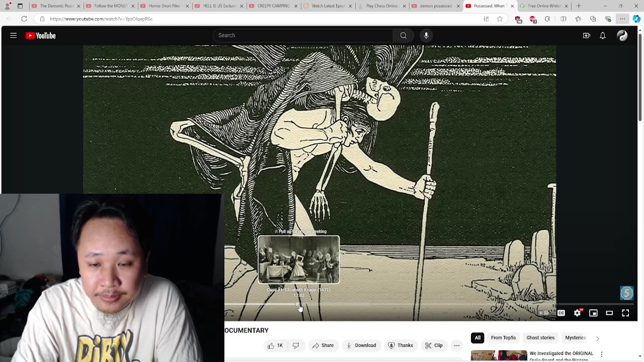Screen dimensions: 644x362
Task: Select Ghost stories filter chip
Action: pyautogui.click(x=540, y=338)
